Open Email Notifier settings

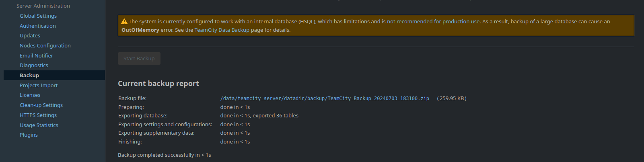pyautogui.click(x=36, y=55)
